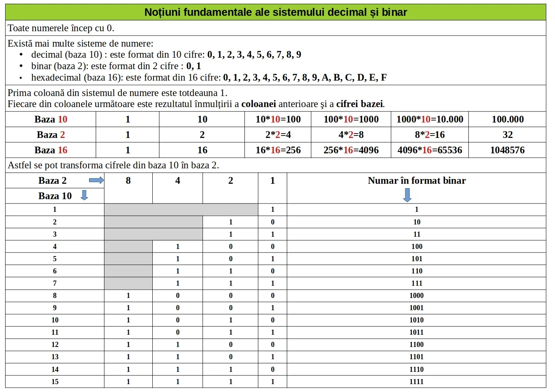This screenshot has width=555, height=392.
Task: Select the binary result 1111 cell
Action: pyautogui.click(x=417, y=382)
